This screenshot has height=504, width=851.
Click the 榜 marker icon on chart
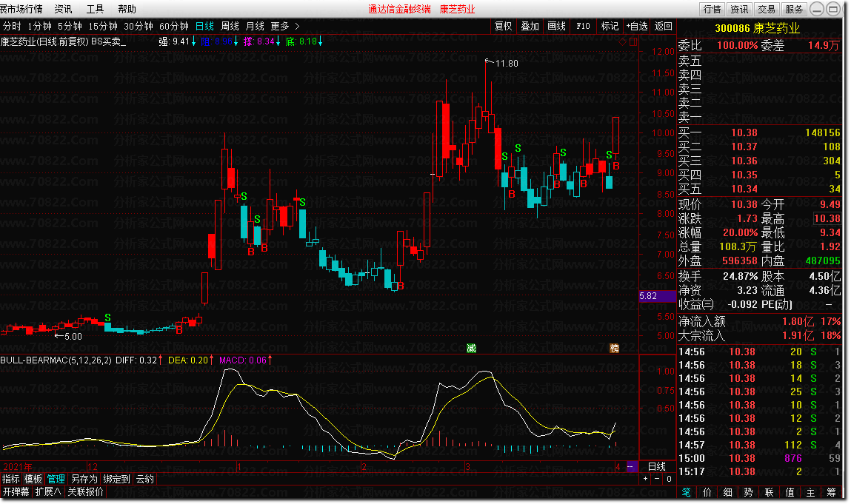click(x=615, y=349)
